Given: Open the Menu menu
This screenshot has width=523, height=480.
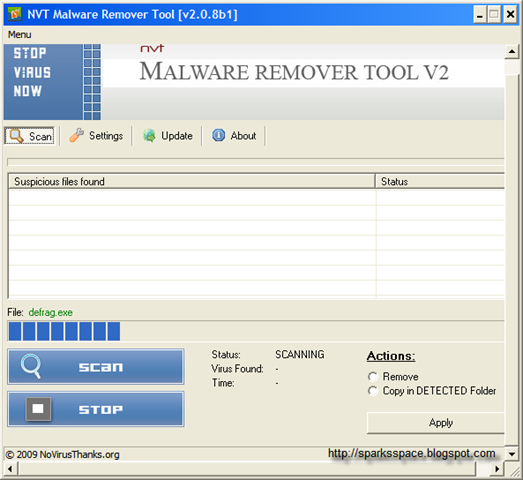Looking at the screenshot, I should click(x=19, y=34).
